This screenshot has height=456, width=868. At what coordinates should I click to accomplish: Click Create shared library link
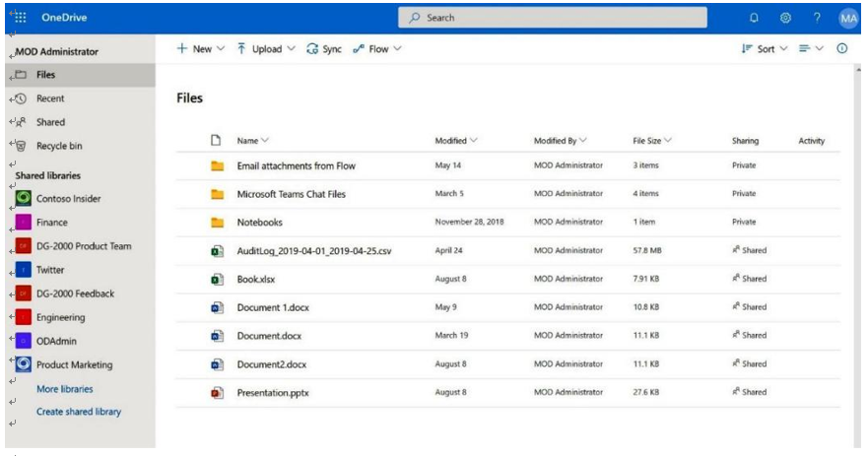click(79, 411)
